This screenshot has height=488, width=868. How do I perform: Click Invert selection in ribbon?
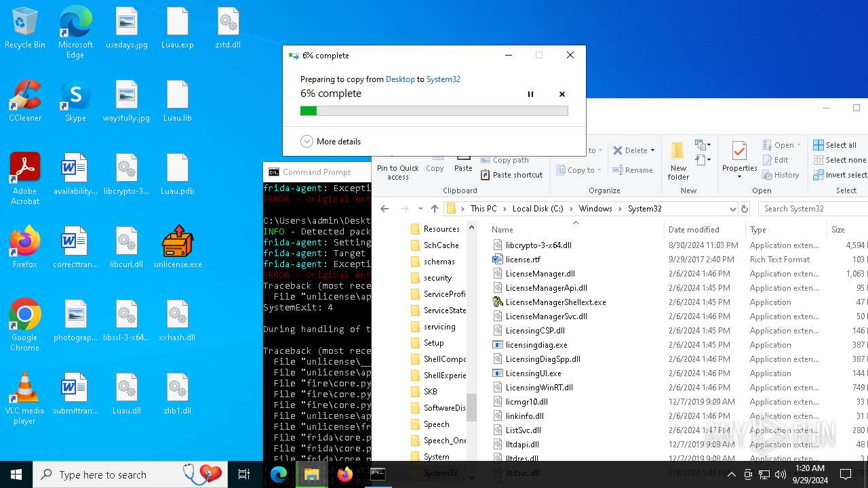coord(840,175)
